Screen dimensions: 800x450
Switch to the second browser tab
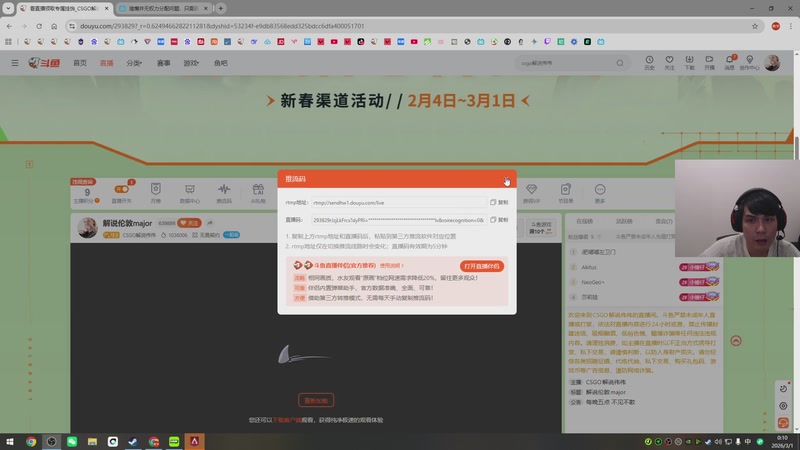click(163, 8)
